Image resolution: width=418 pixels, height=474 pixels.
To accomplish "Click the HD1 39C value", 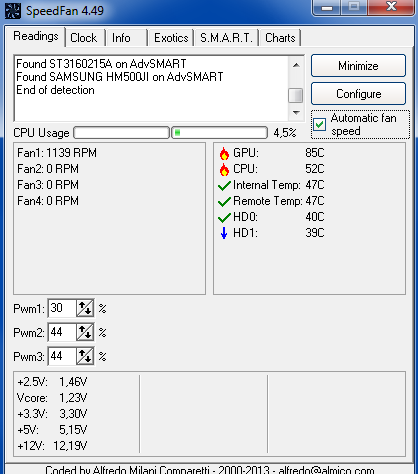I will point(315,233).
